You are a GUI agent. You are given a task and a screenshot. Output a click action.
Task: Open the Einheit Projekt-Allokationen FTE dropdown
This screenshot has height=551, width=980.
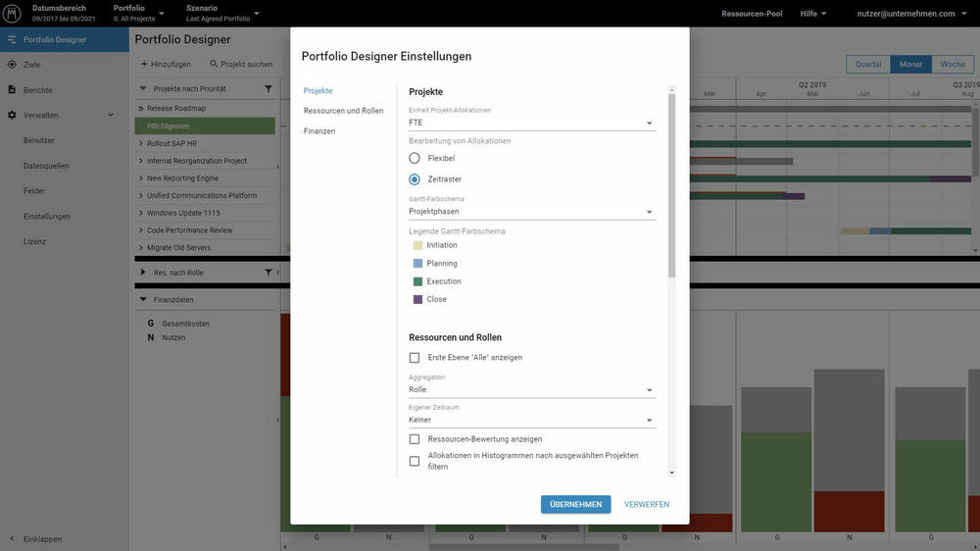(531, 124)
